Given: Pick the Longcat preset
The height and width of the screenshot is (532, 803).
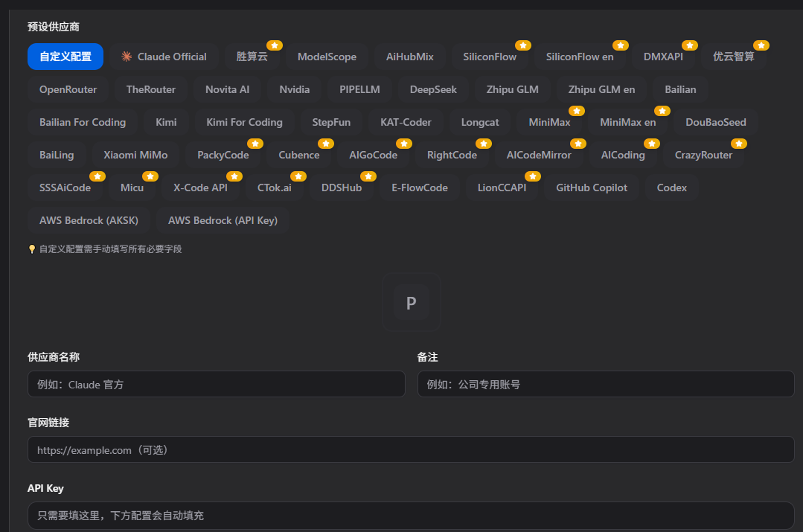Looking at the screenshot, I should [x=480, y=122].
